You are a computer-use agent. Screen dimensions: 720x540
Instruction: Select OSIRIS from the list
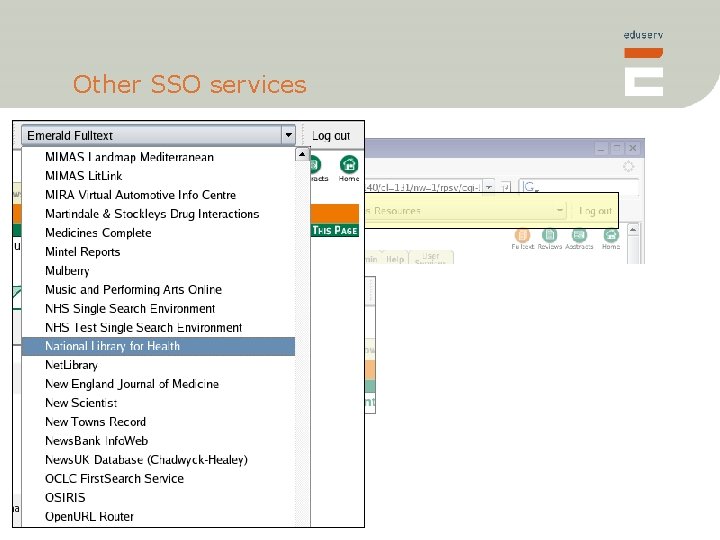click(x=65, y=497)
